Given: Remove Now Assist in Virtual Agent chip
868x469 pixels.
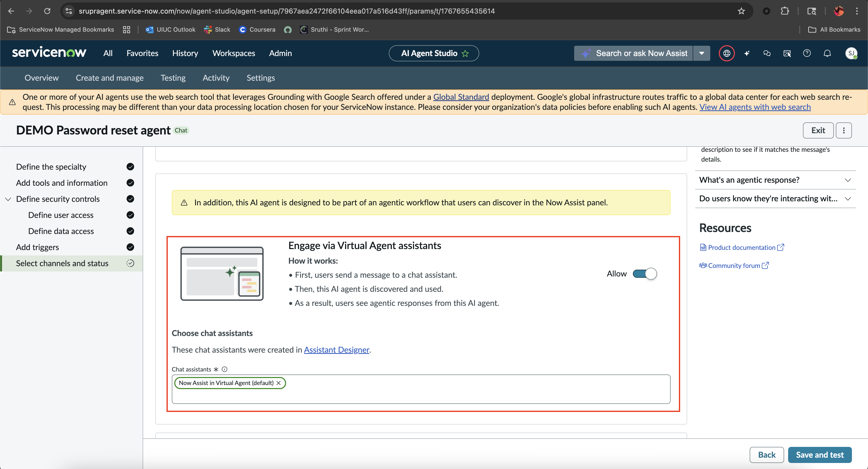Looking at the screenshot, I should tap(279, 383).
